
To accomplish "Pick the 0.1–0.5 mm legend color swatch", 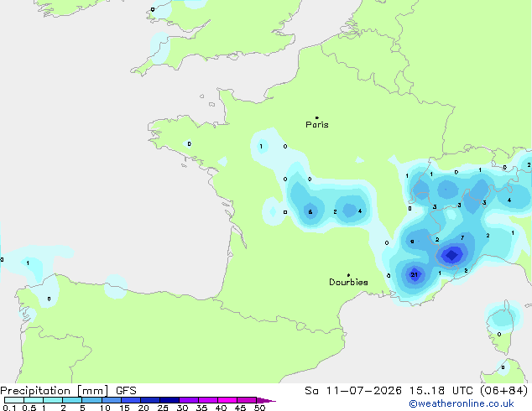I will click(14, 400).
